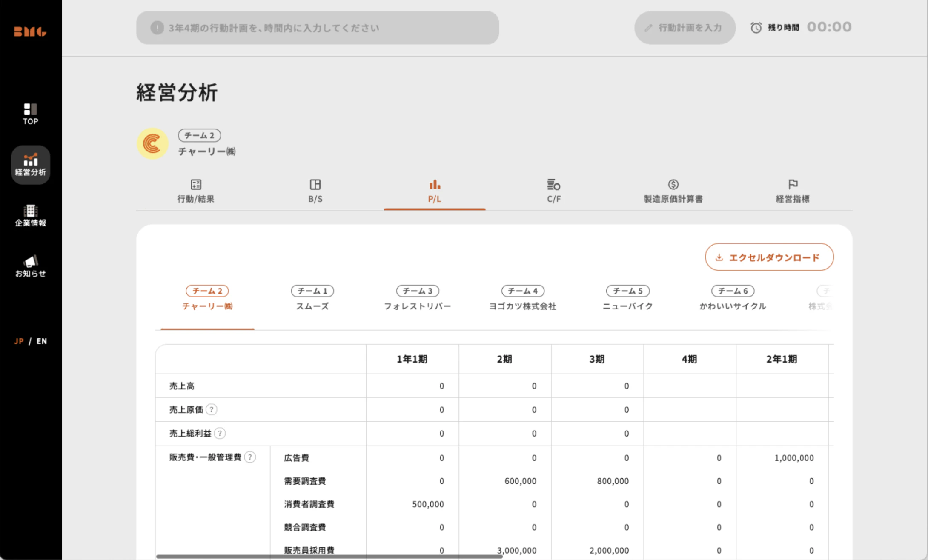
Task: Click help icon next to 売上原価
Action: [212, 409]
